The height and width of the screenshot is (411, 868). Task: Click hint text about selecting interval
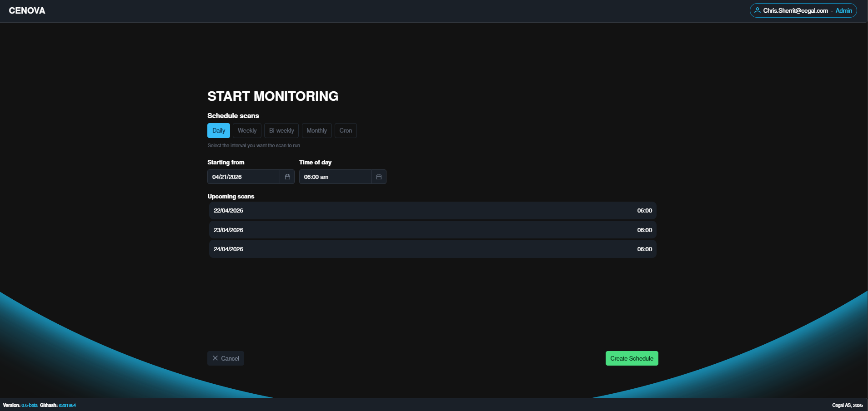pos(254,145)
